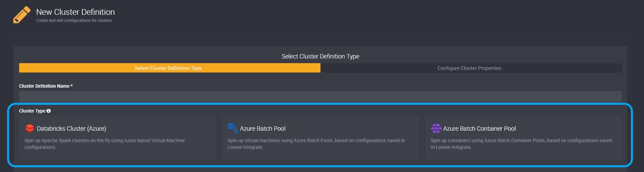Click the red Databricks logo icon

30,128
